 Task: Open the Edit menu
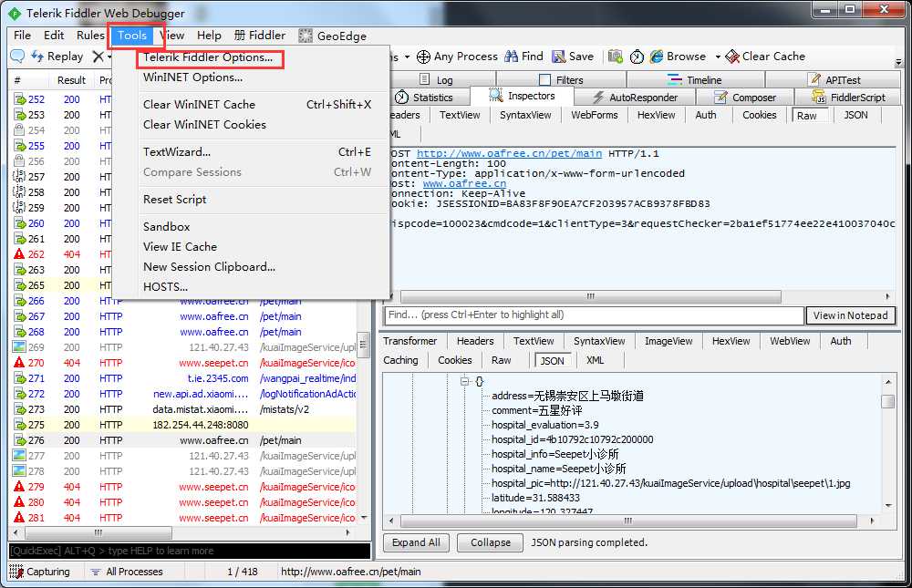pos(54,36)
